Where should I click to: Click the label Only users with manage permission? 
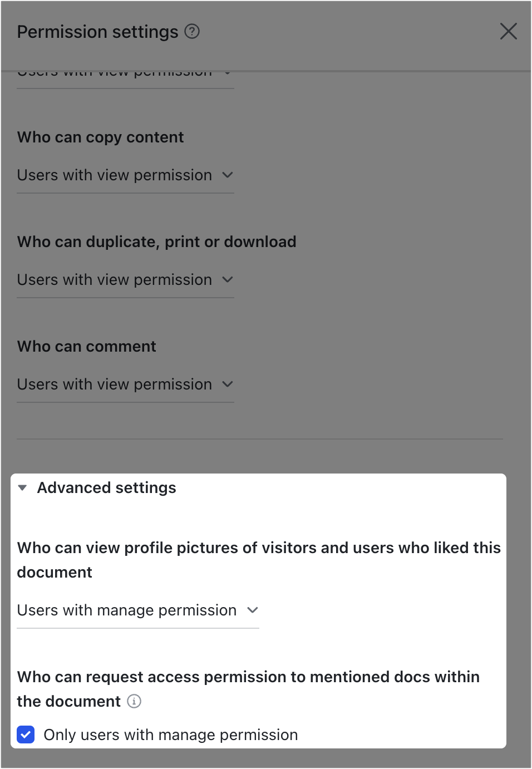[170, 735]
